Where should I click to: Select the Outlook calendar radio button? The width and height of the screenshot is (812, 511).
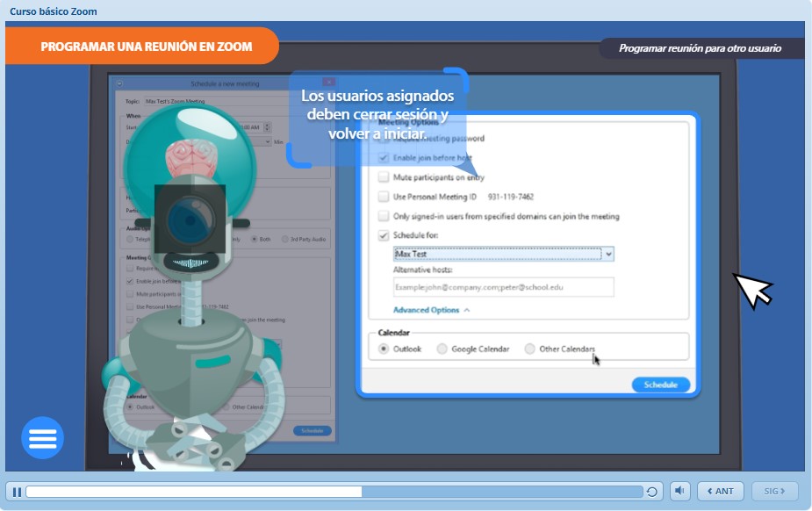(x=384, y=349)
